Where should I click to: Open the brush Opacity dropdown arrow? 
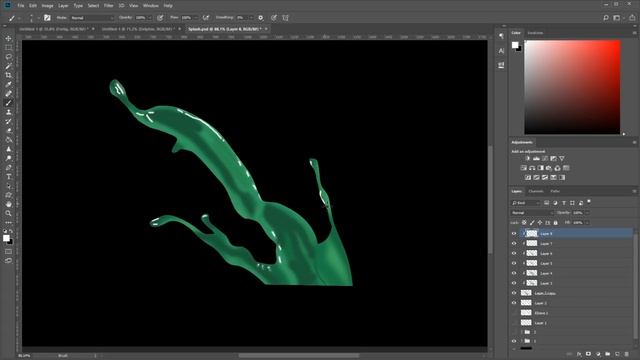point(149,18)
